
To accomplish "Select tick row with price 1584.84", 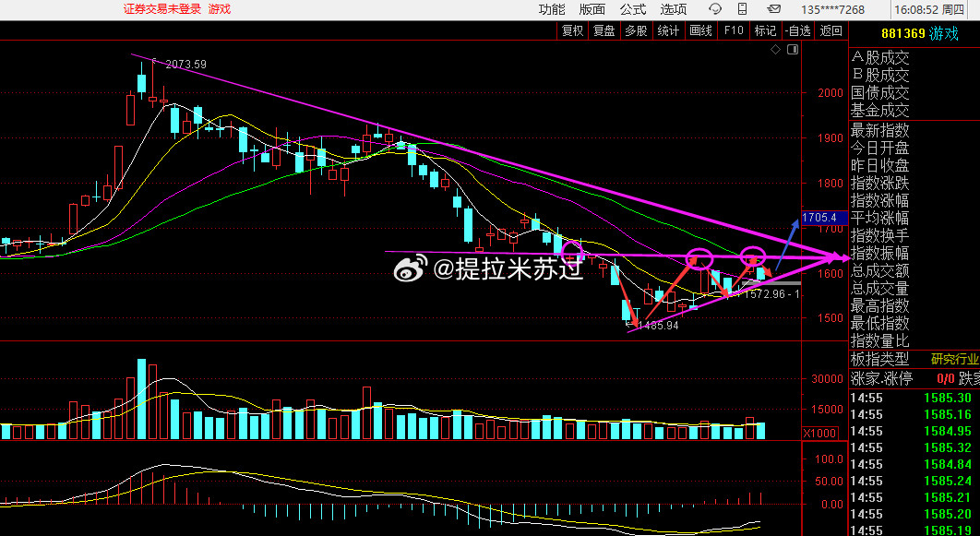I will pyautogui.click(x=914, y=464).
